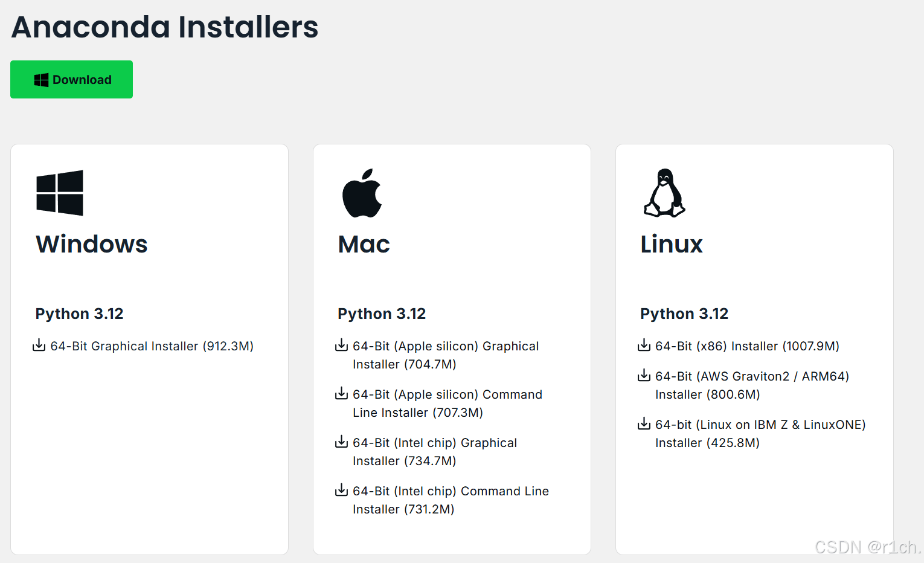Click download icon for AWS Graviton2 installer
924x563 pixels.
click(644, 375)
